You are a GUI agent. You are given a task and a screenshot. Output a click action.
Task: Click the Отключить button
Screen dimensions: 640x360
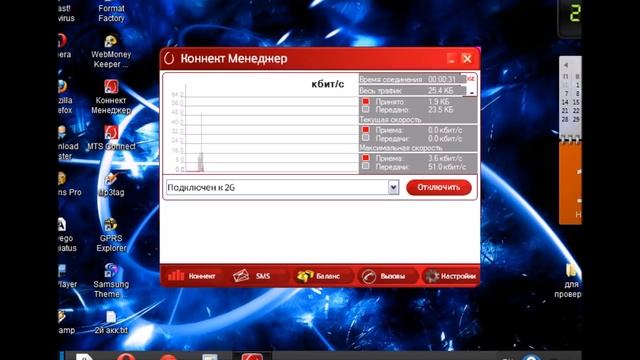[x=439, y=187]
